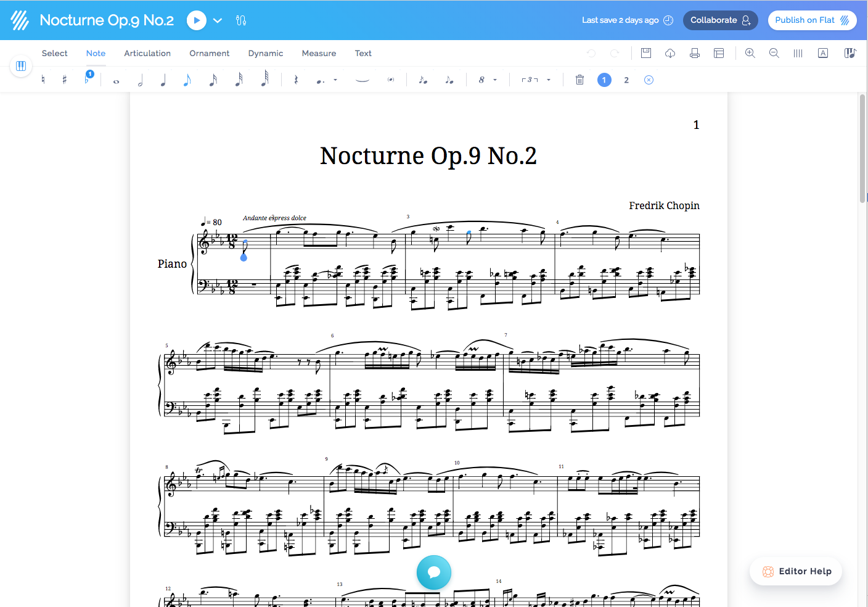Switch to the Note tab
Screen dimensions: 868x607
(96, 54)
